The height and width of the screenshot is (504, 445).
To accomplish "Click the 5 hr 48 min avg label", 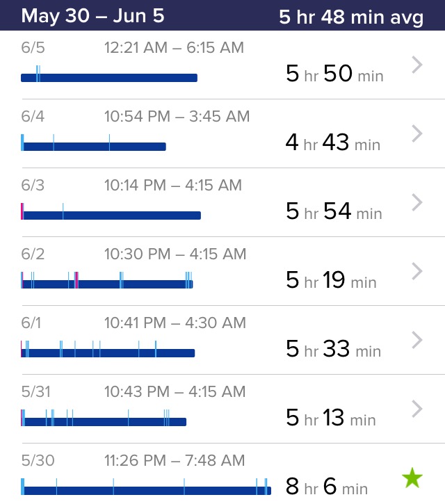I will pos(351,17).
